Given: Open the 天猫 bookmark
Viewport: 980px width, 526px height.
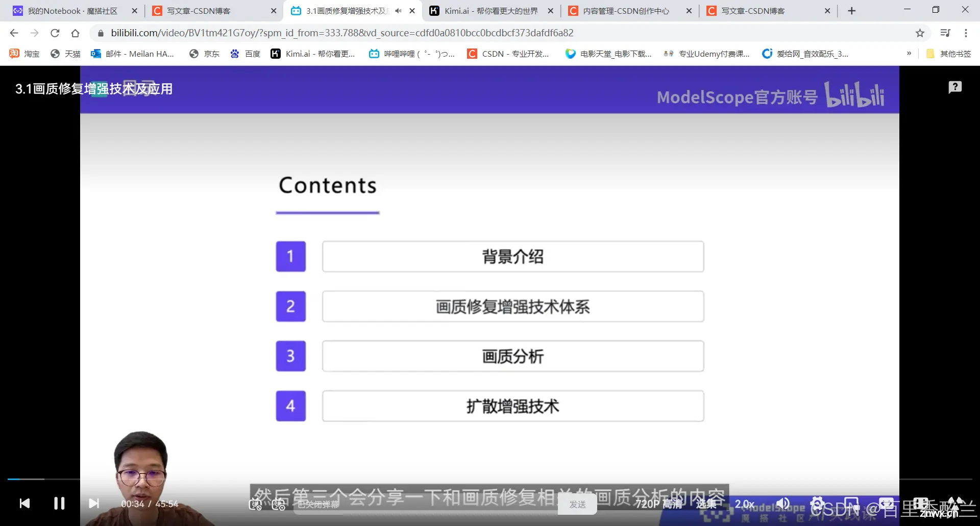Looking at the screenshot, I should [65, 54].
